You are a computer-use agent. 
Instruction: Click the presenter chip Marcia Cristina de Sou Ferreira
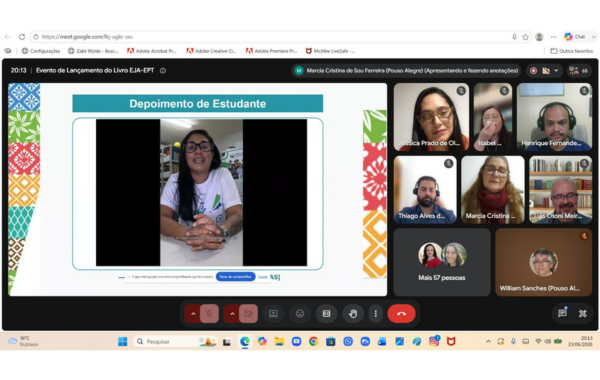tap(406, 71)
